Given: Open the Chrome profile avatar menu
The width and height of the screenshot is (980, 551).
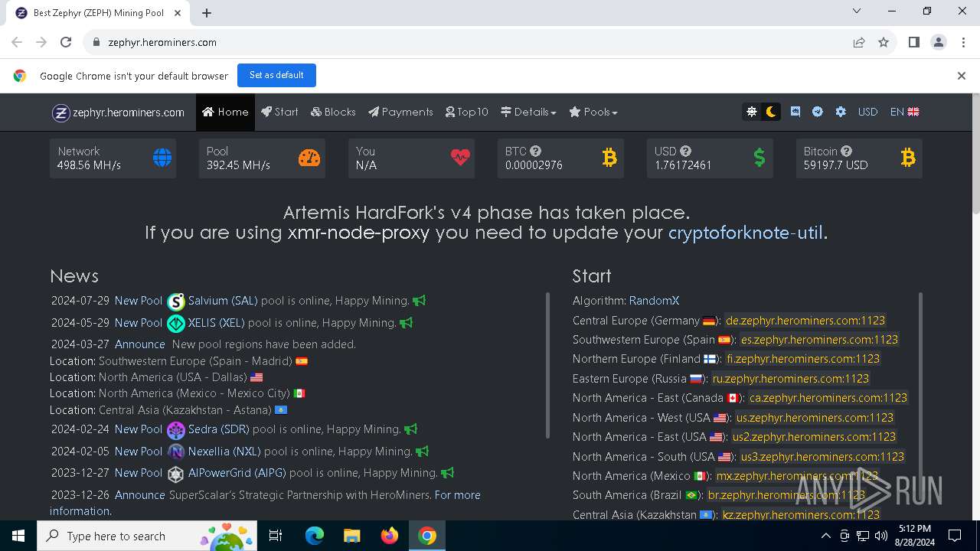Looking at the screenshot, I should pyautogui.click(x=939, y=42).
